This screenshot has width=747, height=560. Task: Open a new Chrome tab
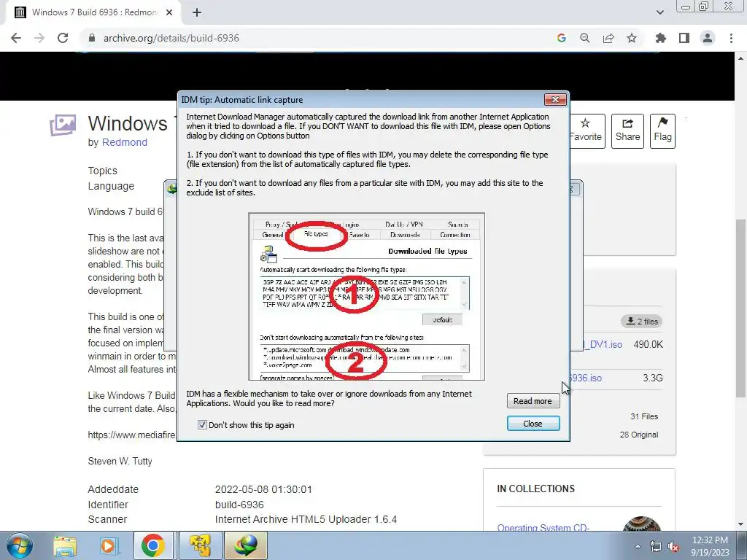pos(197,12)
